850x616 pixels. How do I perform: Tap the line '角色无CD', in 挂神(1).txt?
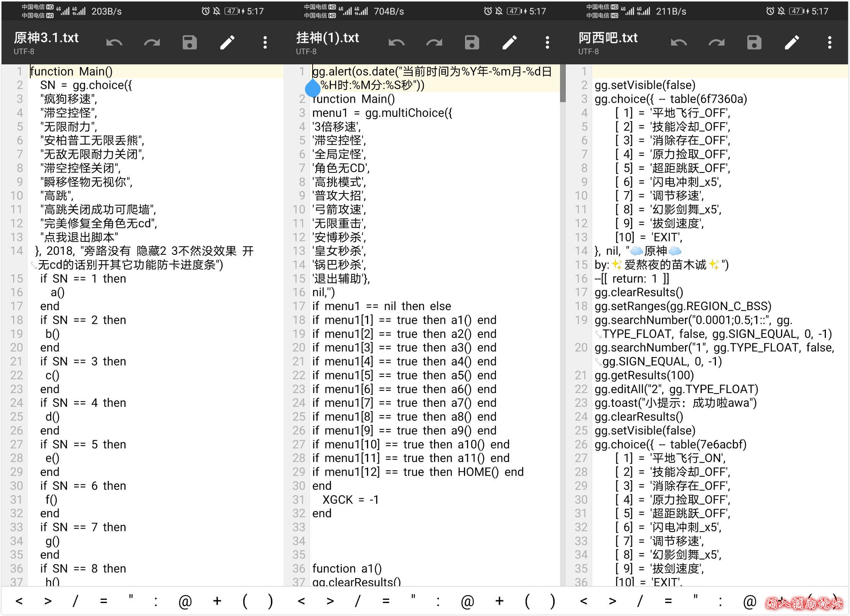point(341,168)
